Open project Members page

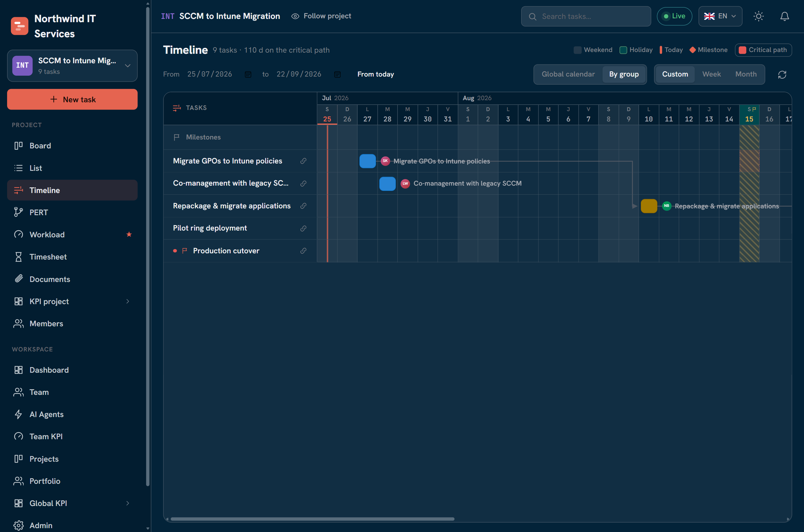(x=72, y=324)
